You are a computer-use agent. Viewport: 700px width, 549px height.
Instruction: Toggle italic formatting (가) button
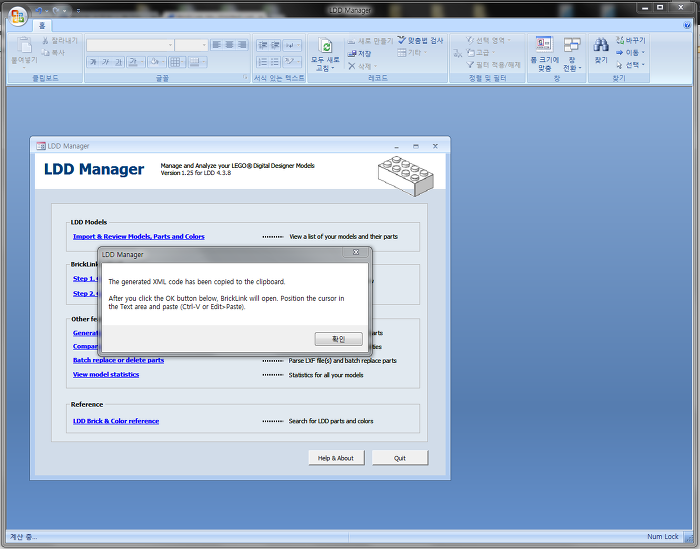click(106, 62)
